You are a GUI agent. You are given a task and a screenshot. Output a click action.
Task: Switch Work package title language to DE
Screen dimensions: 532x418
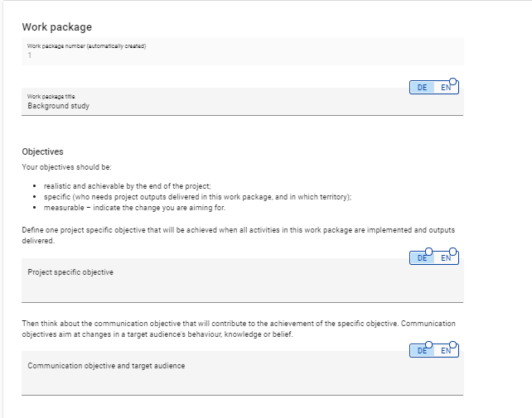pos(422,88)
